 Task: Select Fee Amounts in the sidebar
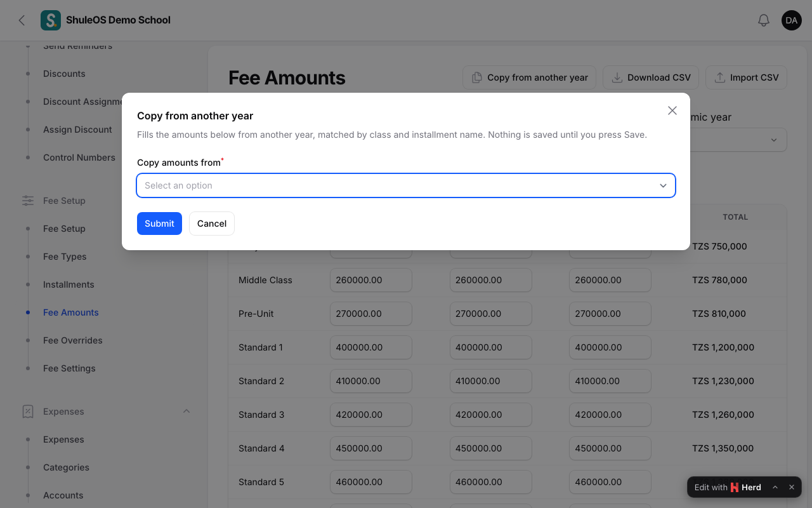coord(71,312)
